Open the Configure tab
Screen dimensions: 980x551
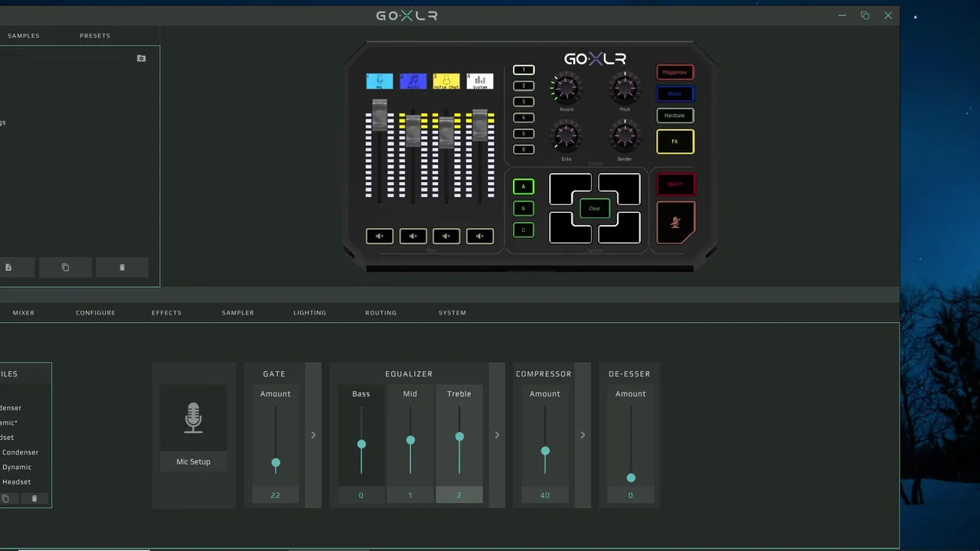[x=96, y=312]
